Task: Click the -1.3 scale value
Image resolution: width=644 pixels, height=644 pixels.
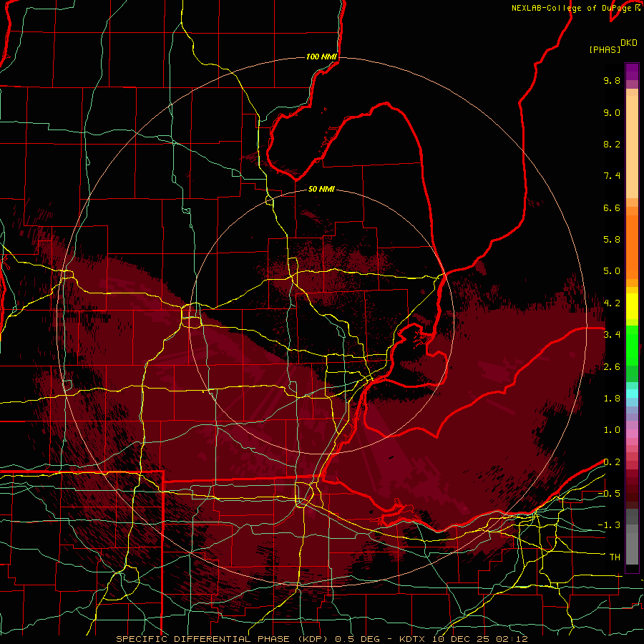Action: click(x=609, y=525)
